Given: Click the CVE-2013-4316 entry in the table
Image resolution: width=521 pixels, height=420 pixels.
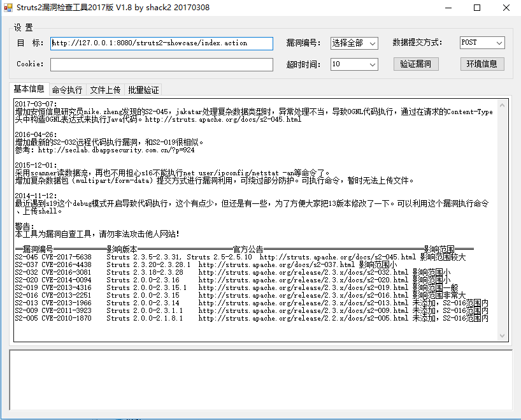Looking at the screenshot, I should [66, 287].
